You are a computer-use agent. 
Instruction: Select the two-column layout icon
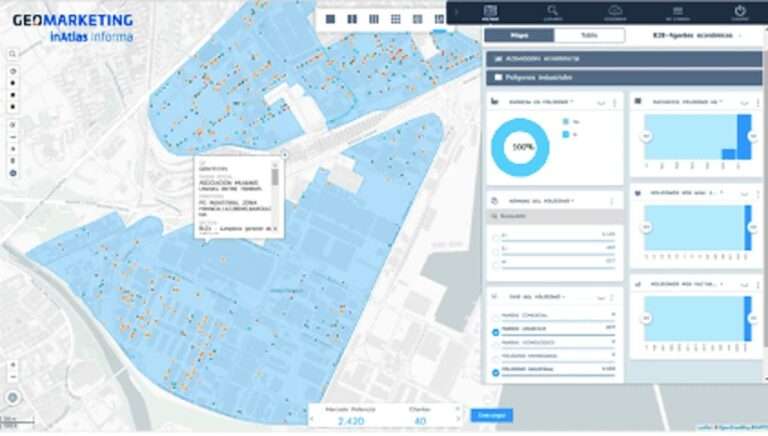tap(352, 19)
